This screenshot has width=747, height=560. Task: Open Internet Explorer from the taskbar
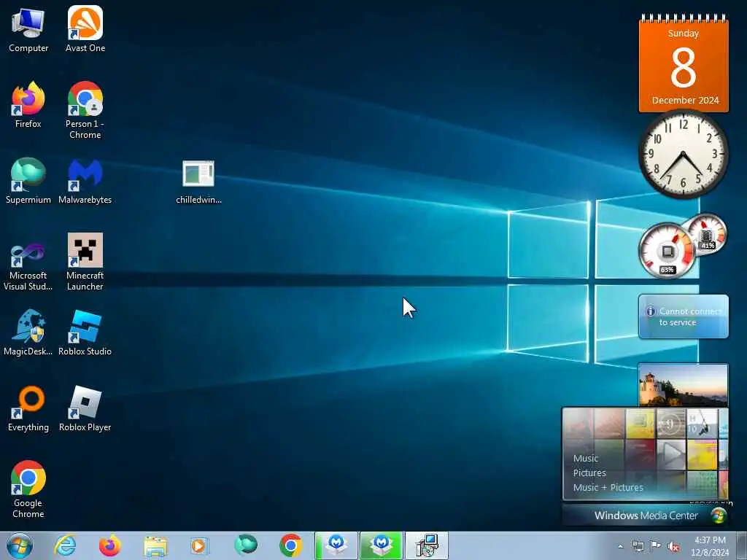point(65,545)
